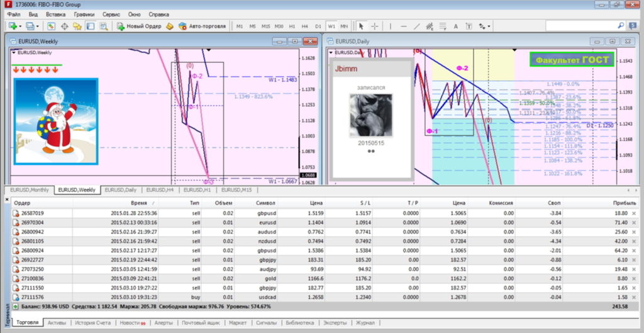This screenshot has width=644, height=333.
Task: Open Новости terminal tab
Action: coord(133,323)
